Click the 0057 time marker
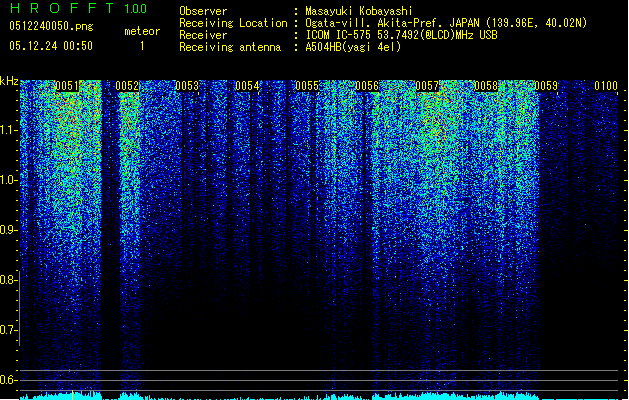 coord(427,86)
